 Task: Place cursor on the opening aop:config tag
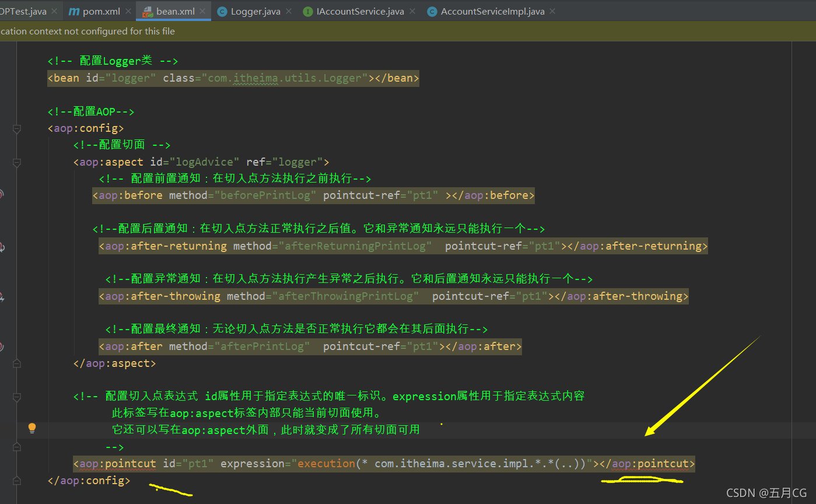click(86, 128)
